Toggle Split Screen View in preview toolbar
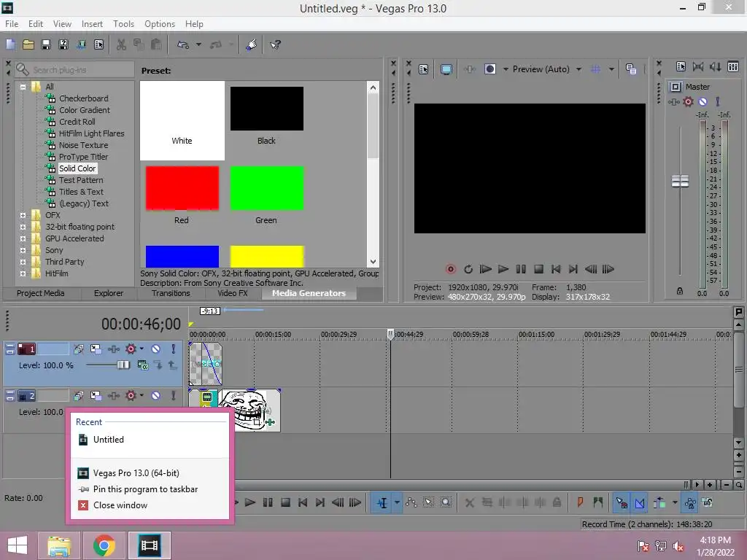747x560 pixels. pyautogui.click(x=489, y=69)
